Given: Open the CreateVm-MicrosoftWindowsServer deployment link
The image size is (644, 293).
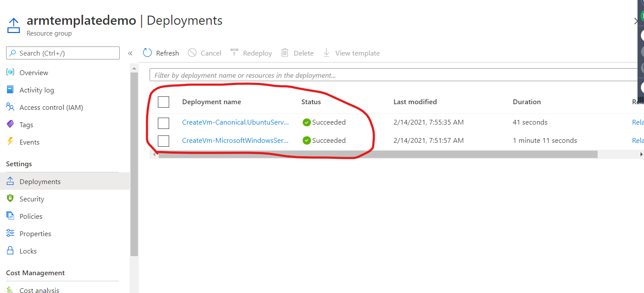Looking at the screenshot, I should coord(235,141).
